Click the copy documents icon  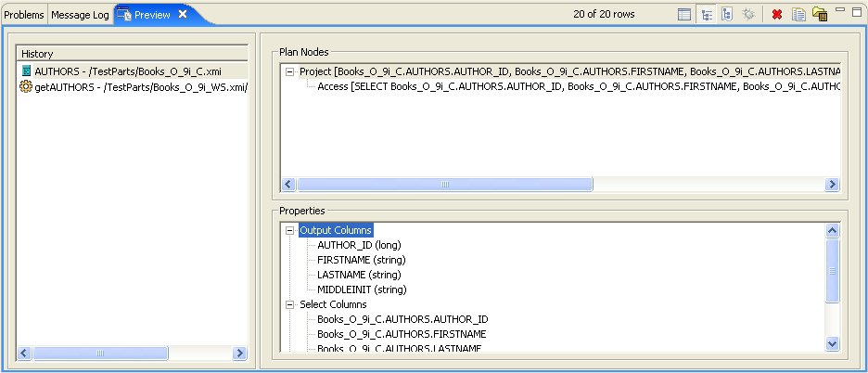(798, 15)
